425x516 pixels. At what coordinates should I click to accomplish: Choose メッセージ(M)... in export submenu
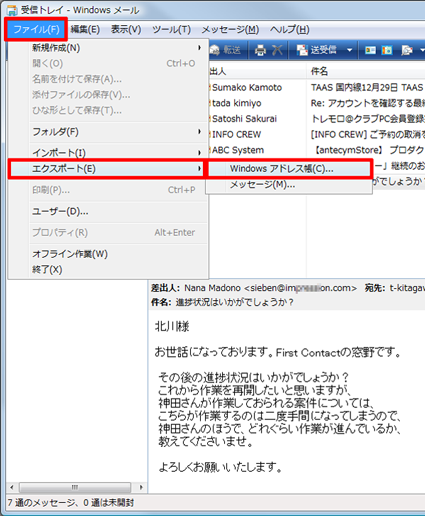(289, 184)
